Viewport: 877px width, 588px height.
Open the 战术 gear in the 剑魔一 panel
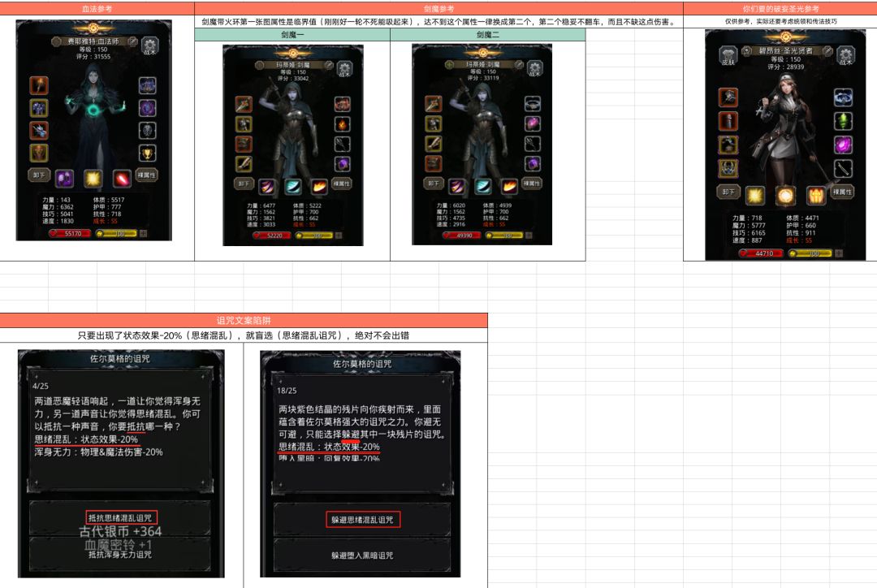345,69
